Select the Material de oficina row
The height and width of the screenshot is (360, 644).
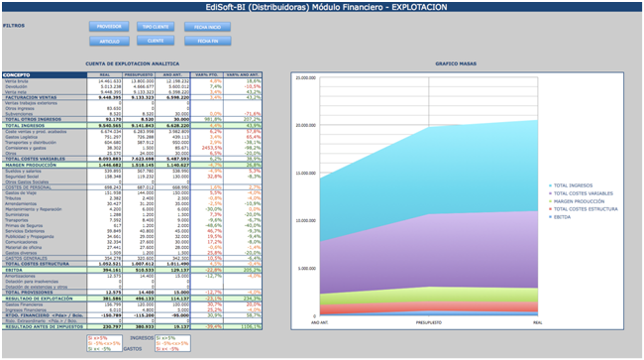pos(132,247)
